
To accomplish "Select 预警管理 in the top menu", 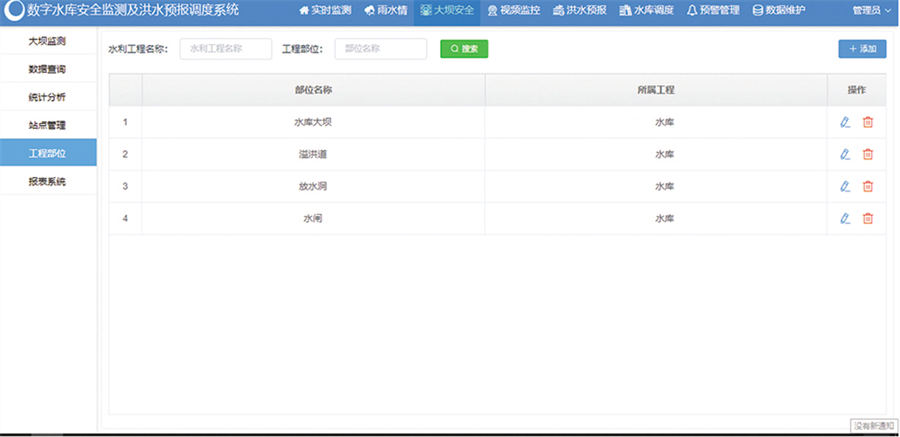I will click(712, 10).
